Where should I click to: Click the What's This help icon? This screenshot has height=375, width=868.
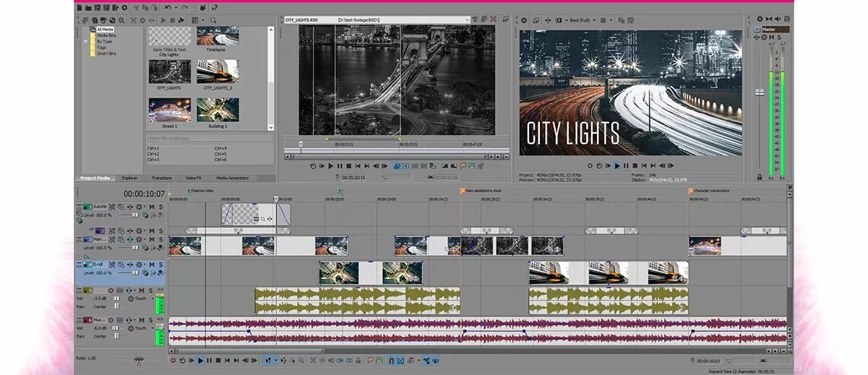coord(214,8)
